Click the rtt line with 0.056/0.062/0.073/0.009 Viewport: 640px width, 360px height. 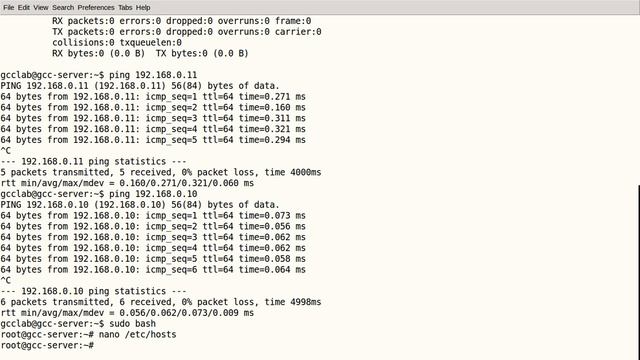pos(127,313)
